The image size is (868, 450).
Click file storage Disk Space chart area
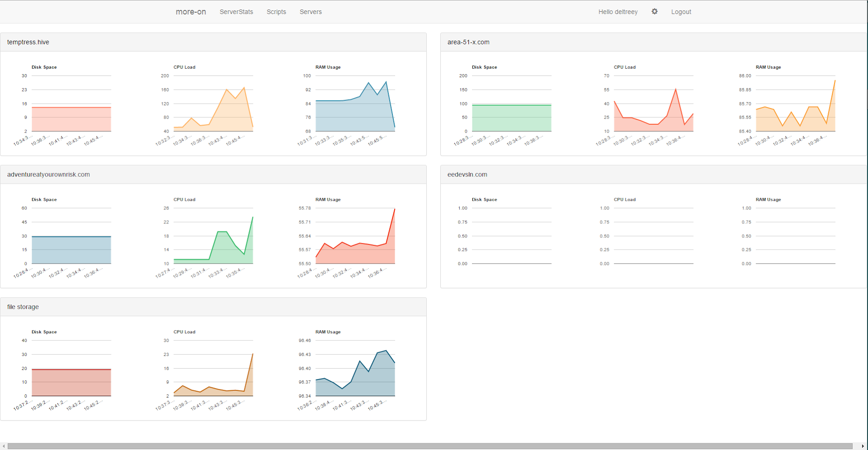tap(72, 368)
